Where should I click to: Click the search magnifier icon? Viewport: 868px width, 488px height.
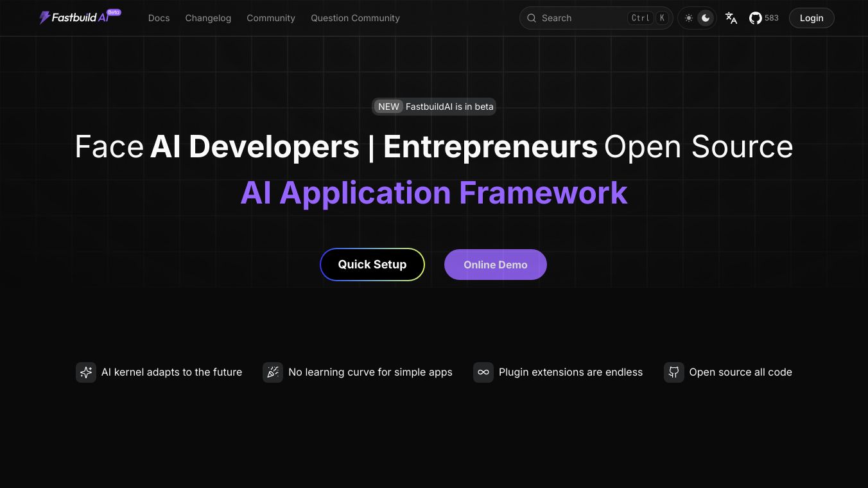[532, 18]
